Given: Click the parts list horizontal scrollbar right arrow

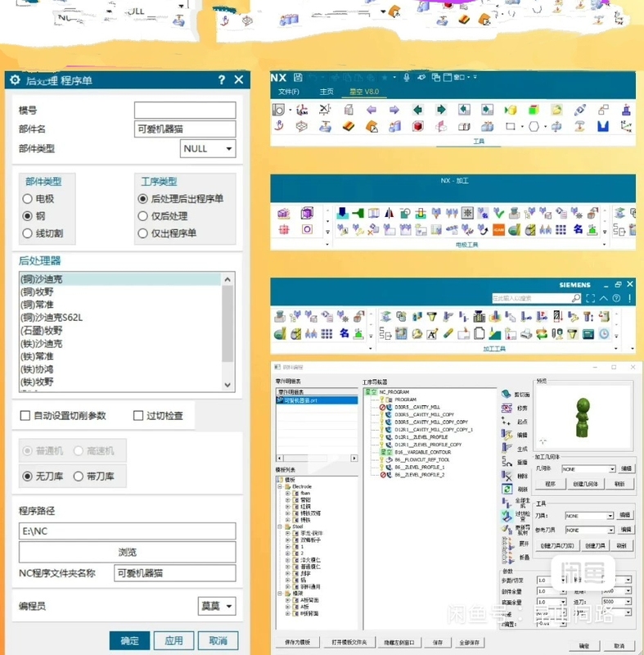Looking at the screenshot, I should [x=354, y=458].
